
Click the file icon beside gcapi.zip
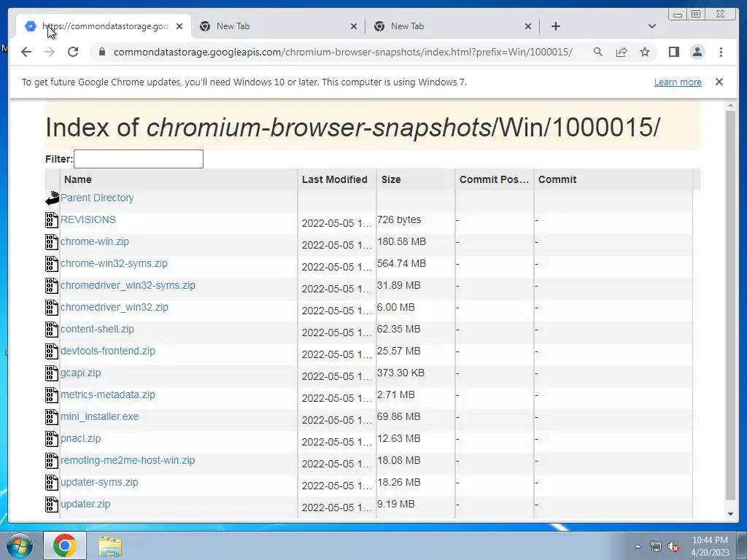pyautogui.click(x=52, y=373)
